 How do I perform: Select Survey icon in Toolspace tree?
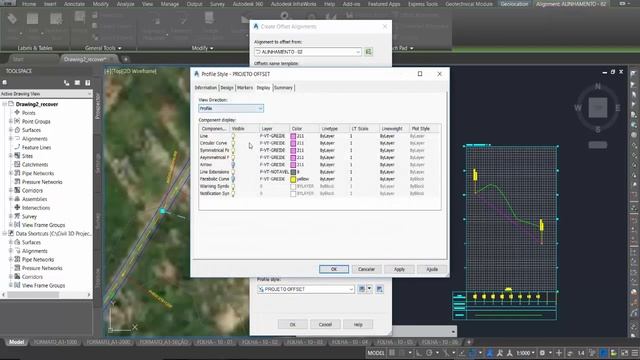pos(17,216)
